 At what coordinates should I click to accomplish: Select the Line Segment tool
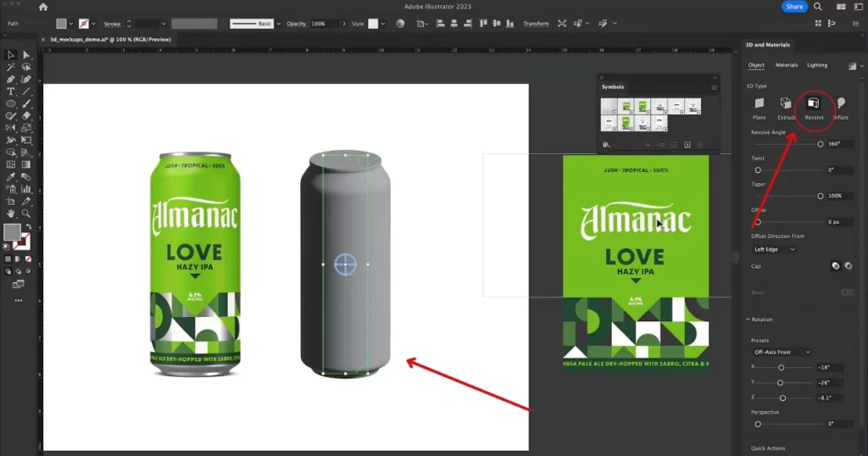pos(26,92)
